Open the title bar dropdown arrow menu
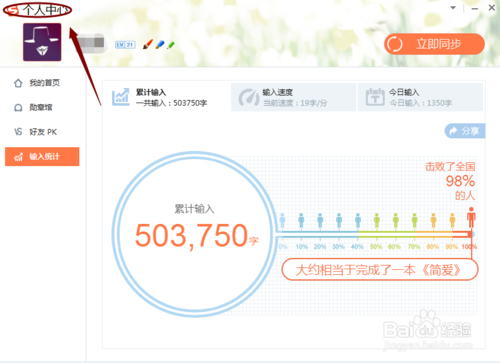 pyautogui.click(x=453, y=8)
